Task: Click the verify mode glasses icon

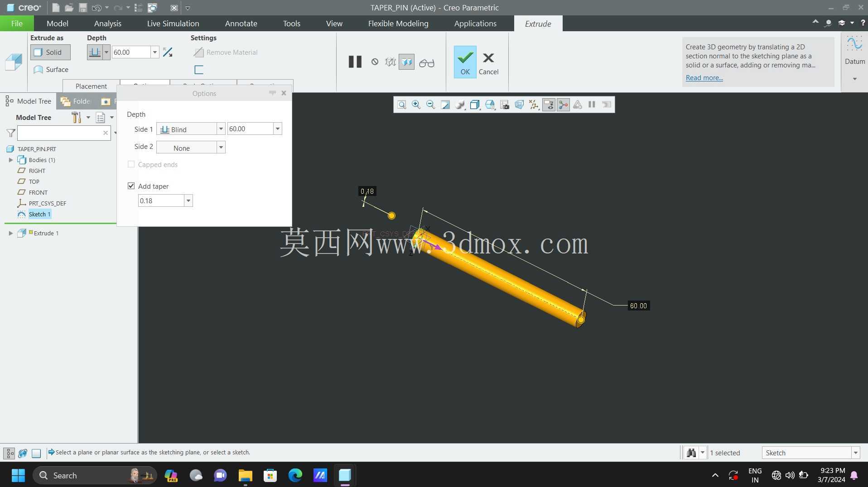Action: point(426,62)
